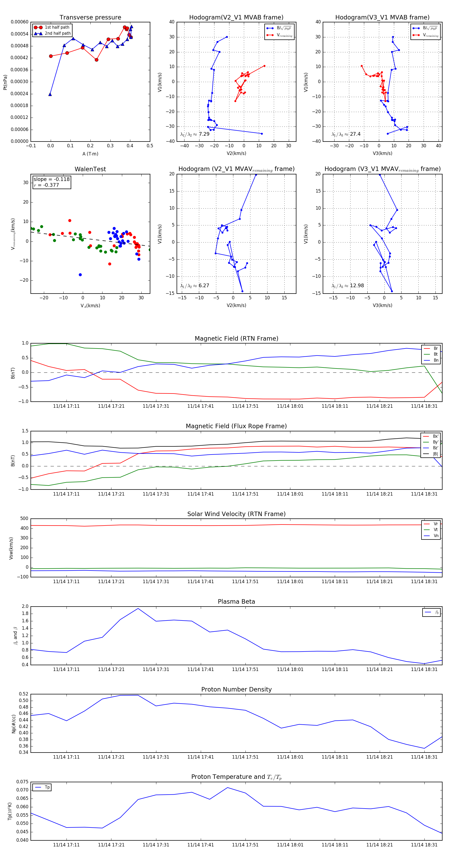Click the λ1/λ2 ≈ 7.29 annotation
This screenshot has height=868, width=473.
194,134
